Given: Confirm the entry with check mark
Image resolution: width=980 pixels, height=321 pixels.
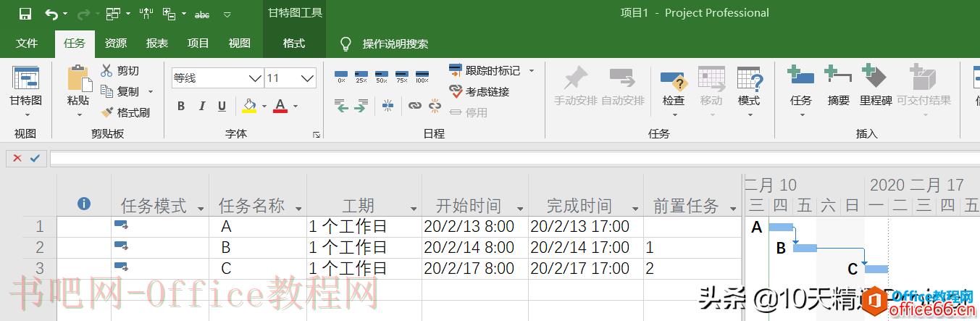Looking at the screenshot, I should 35,158.
